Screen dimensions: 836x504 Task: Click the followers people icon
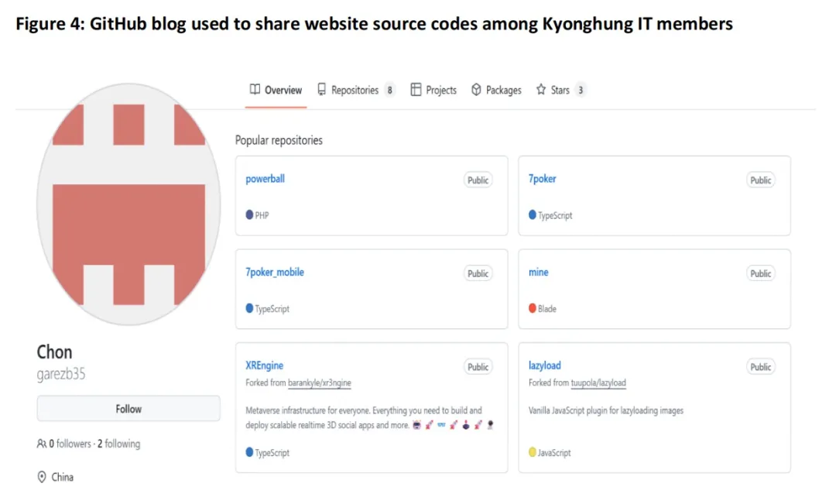pyautogui.click(x=42, y=444)
